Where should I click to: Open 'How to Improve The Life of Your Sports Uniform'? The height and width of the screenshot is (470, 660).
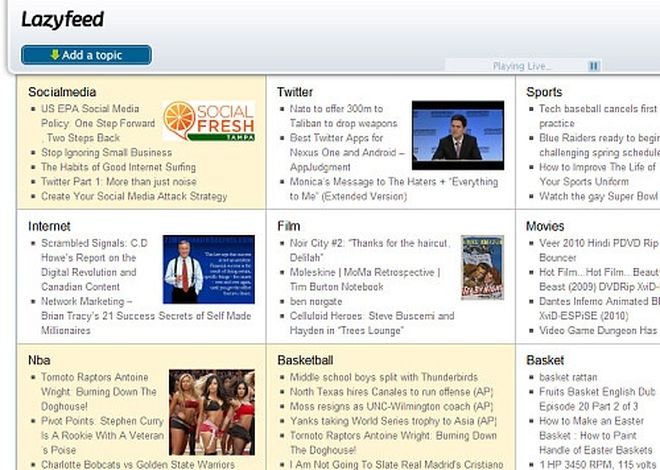[597, 174]
